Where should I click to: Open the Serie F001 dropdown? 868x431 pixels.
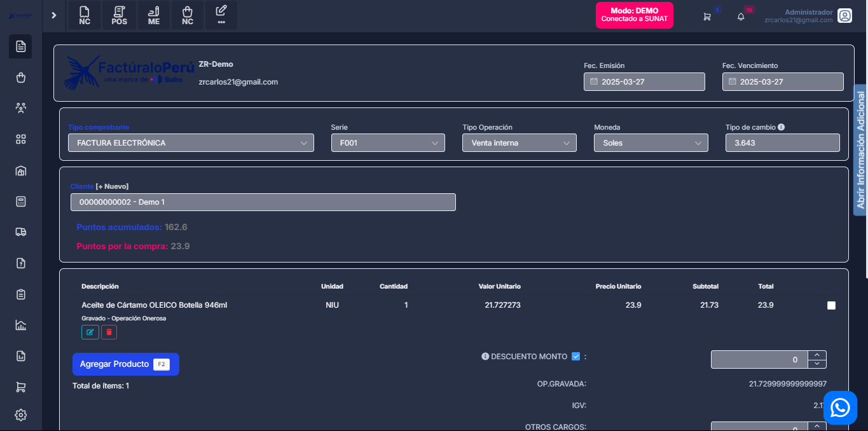(x=387, y=143)
